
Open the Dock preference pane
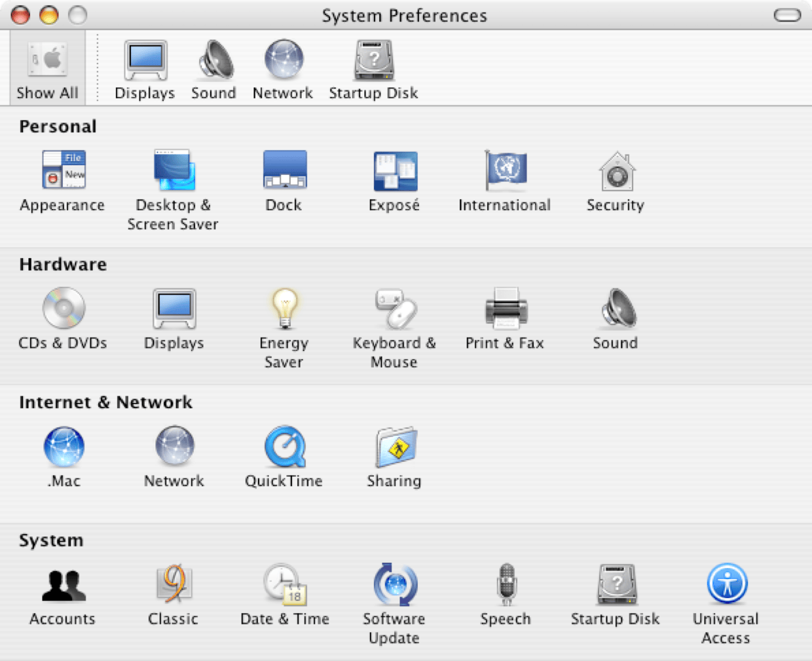pyautogui.click(x=284, y=181)
